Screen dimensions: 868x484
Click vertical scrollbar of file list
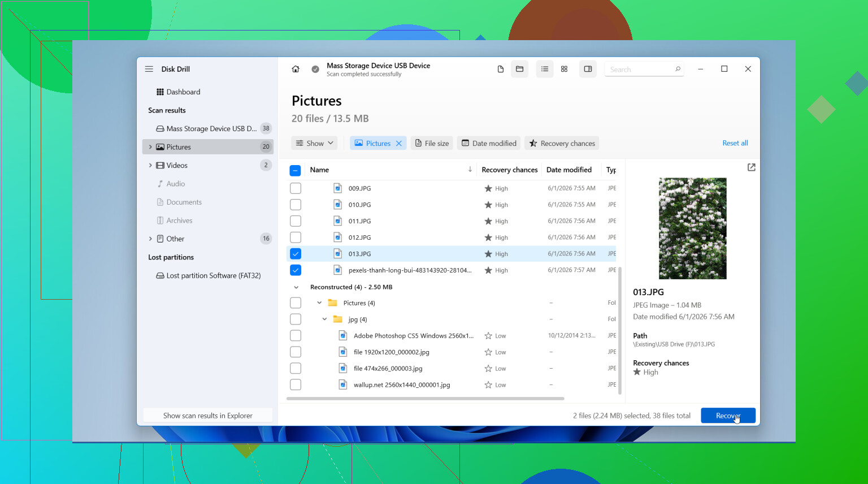pyautogui.click(x=620, y=331)
